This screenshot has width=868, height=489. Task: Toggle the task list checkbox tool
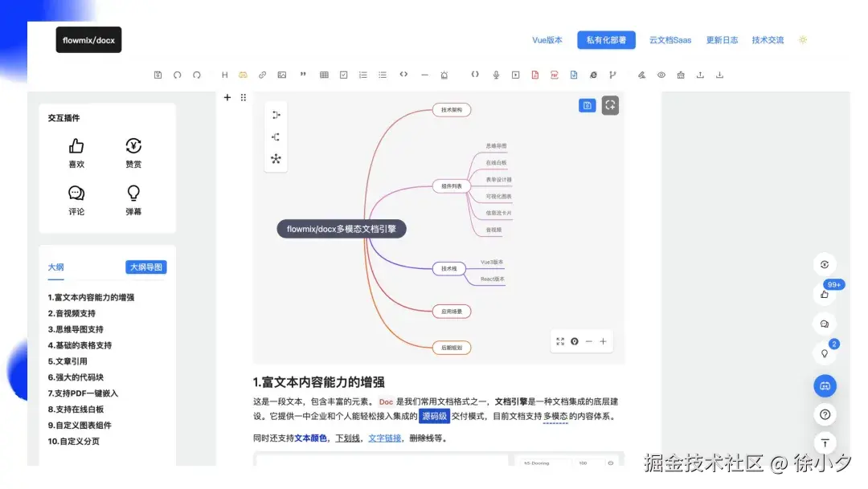click(343, 74)
